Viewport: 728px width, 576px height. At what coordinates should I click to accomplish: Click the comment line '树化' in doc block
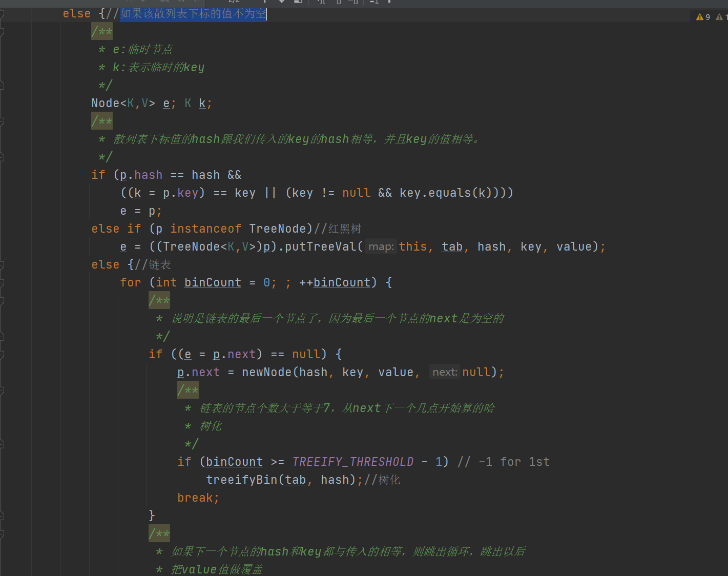point(211,426)
